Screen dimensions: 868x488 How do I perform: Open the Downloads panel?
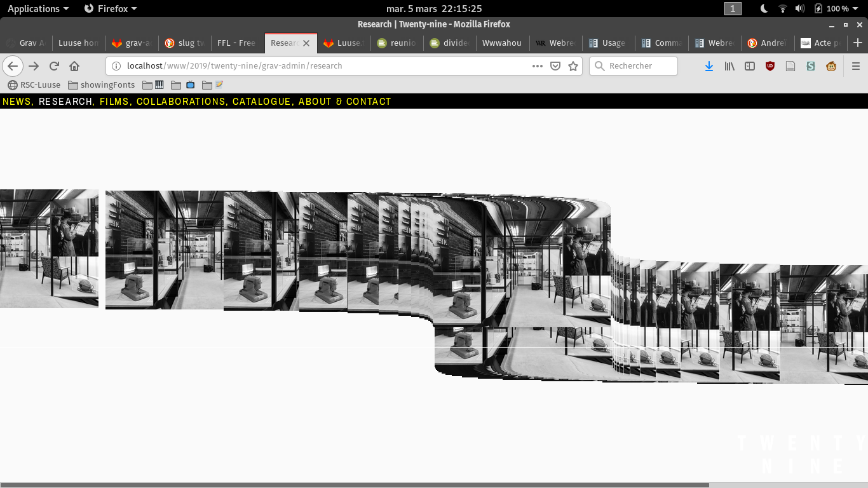point(709,66)
